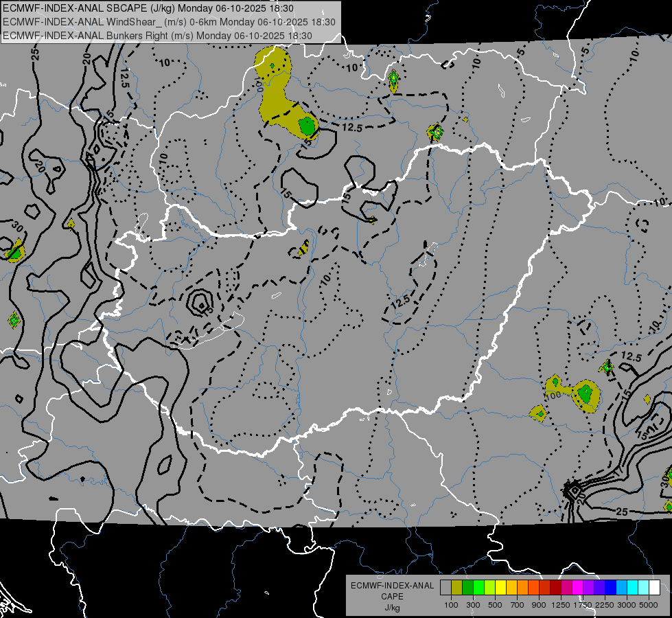Click the olive-yellow legend swatch above 100

457,588
